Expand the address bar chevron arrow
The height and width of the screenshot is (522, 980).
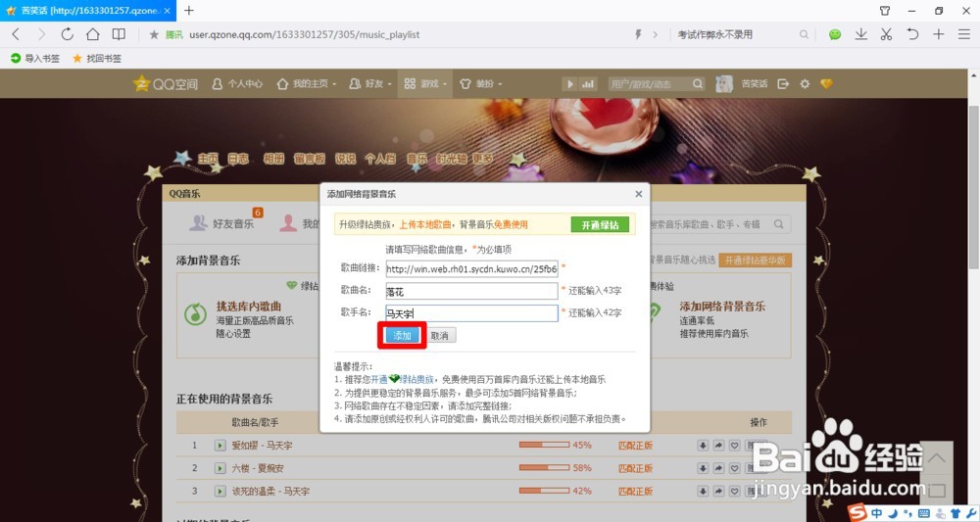(655, 35)
